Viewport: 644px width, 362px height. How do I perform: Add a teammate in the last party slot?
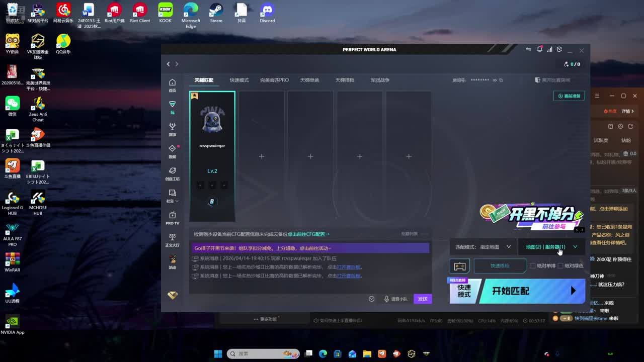409,156
